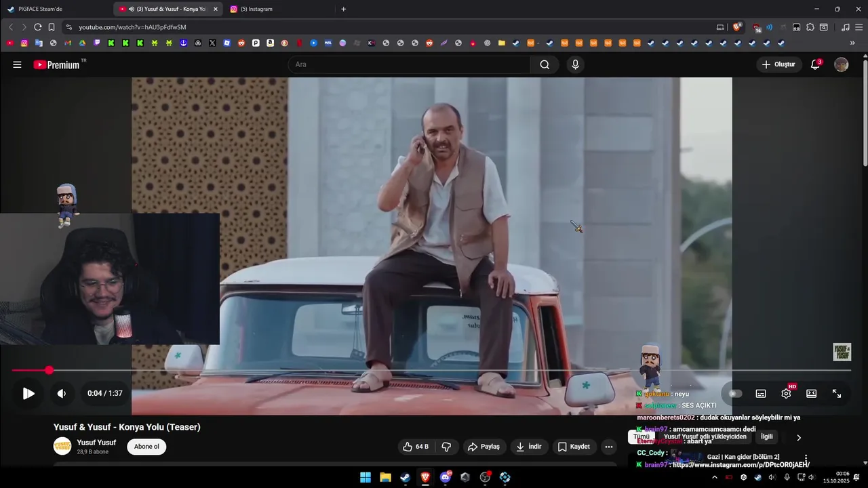
Task: Click the search magnifier button
Action: pyautogui.click(x=545, y=64)
